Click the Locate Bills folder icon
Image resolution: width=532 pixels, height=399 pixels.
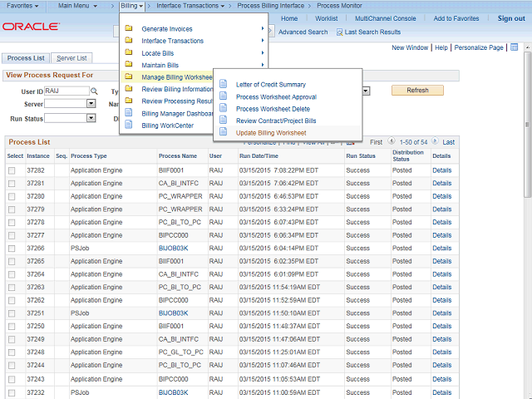tap(129, 53)
